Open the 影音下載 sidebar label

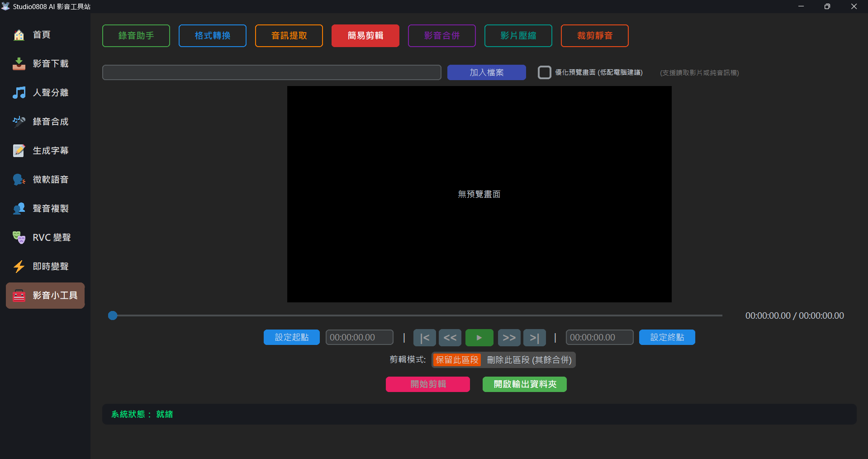(x=51, y=64)
